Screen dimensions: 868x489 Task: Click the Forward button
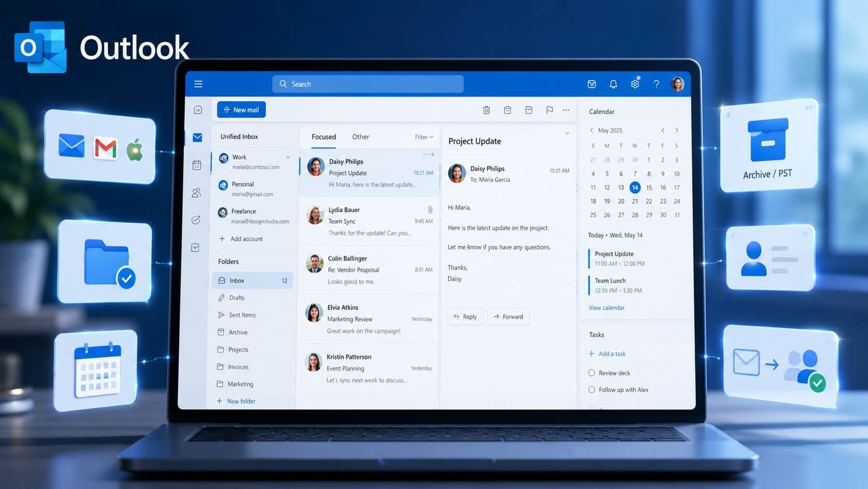tap(508, 316)
